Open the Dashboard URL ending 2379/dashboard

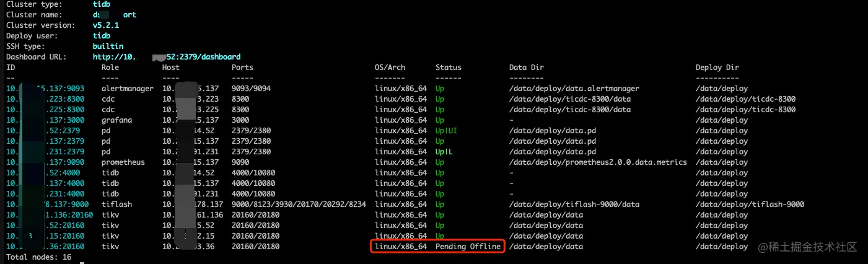pyautogui.click(x=167, y=57)
